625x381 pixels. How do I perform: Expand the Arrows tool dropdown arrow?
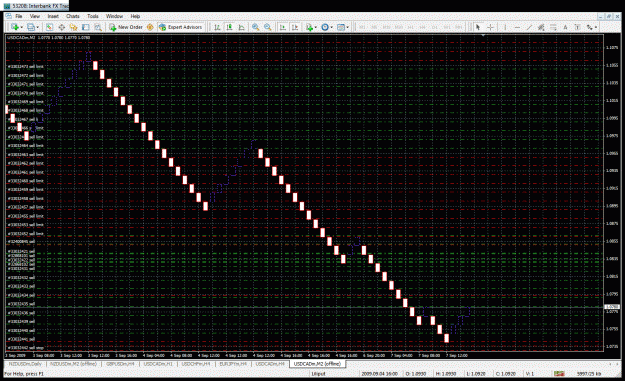click(596, 27)
